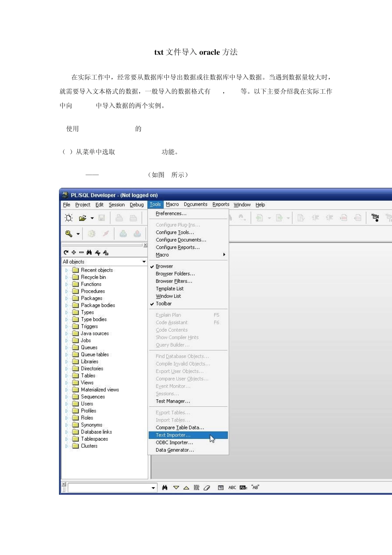Click the browser Refresh arrow icon

pyautogui.click(x=66, y=252)
